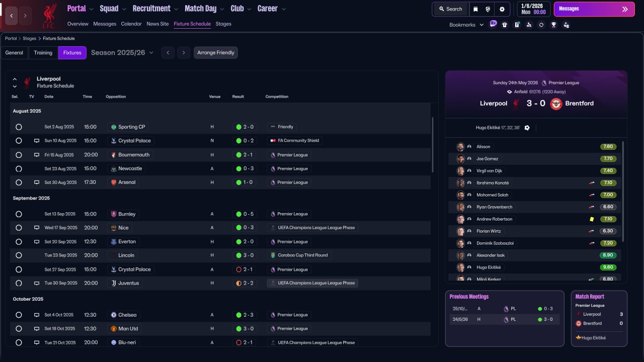Click the TV icon for Crystal Palace Community Shield
This screenshot has width=644, height=362.
coord(37,141)
